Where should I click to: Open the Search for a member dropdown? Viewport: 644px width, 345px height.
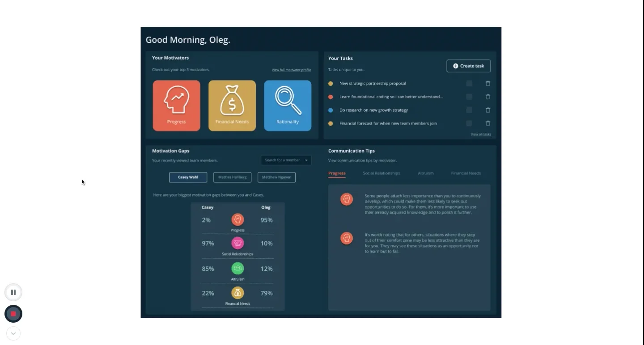[x=286, y=160]
